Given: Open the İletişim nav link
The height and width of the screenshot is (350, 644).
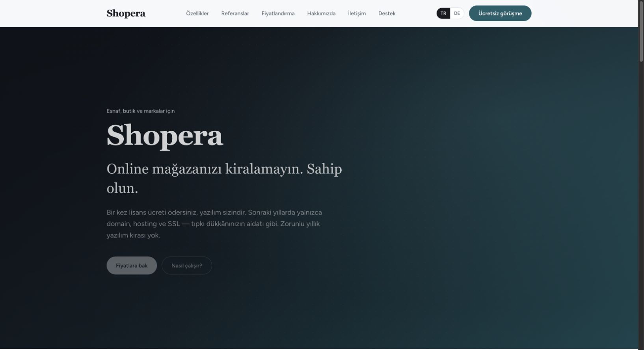Looking at the screenshot, I should [357, 13].
